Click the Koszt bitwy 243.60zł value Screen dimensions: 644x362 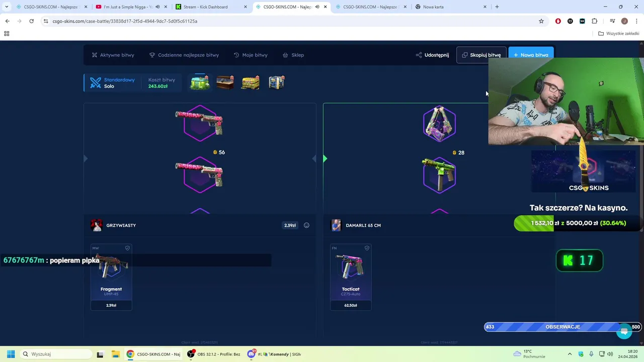click(158, 86)
